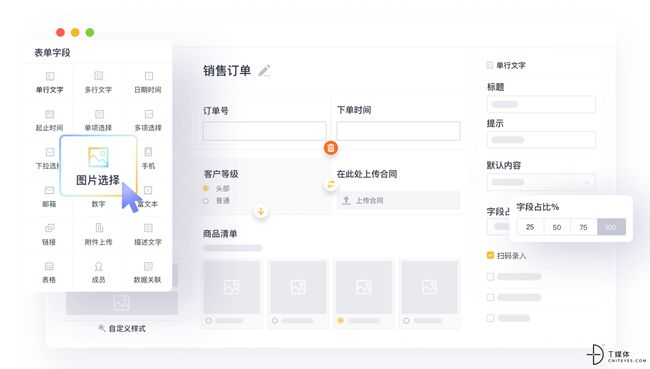Screen dimensions: 650x369
Task: Click the 商品清单 section label
Action: click(220, 234)
